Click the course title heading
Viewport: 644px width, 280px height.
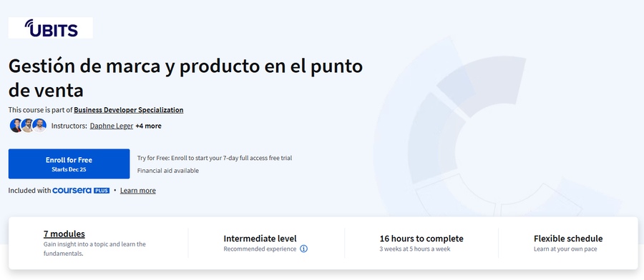click(x=185, y=79)
